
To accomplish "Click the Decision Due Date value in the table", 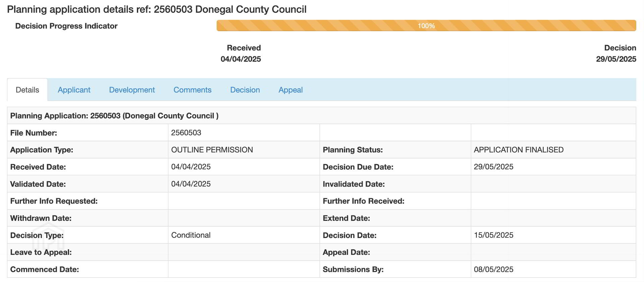I will click(x=493, y=167).
